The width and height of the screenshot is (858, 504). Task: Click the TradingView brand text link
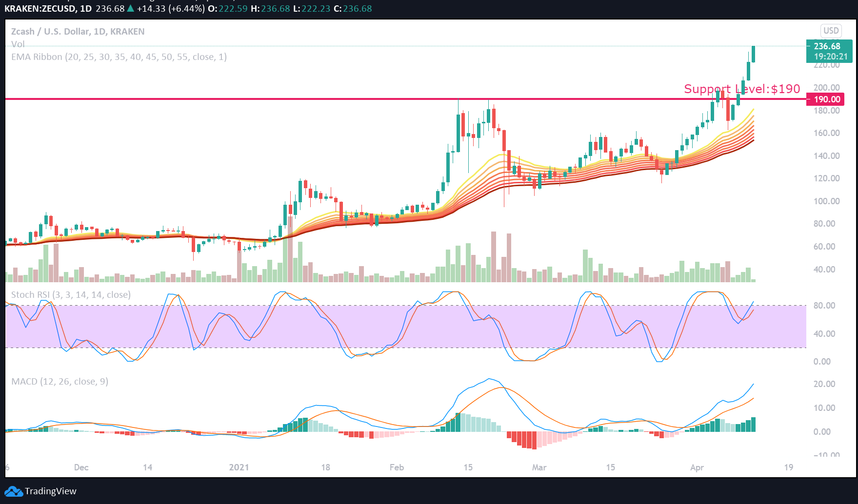coord(51,491)
